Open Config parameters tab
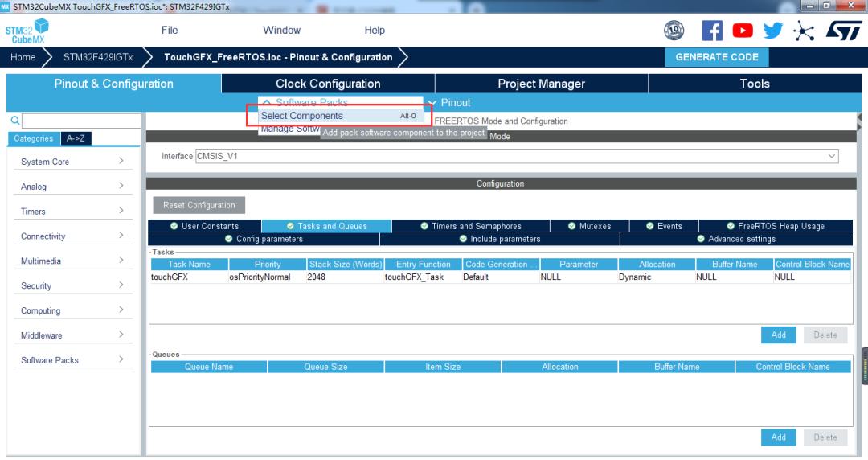868x460 pixels. pyautogui.click(x=264, y=239)
